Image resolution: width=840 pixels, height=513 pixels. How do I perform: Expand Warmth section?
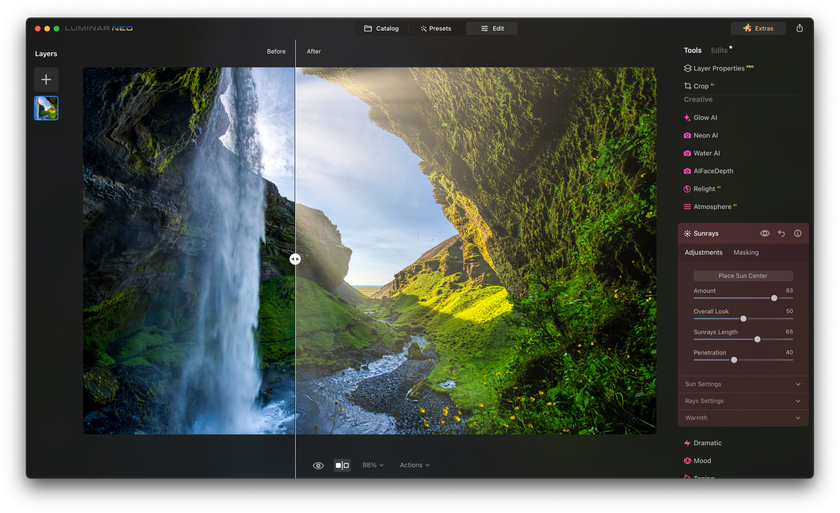click(x=742, y=418)
